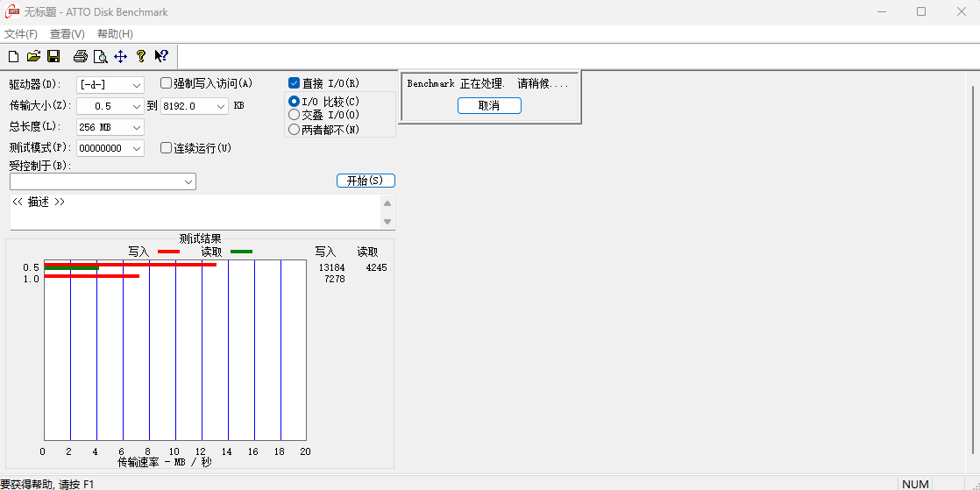Click the Save floppy disk icon
This screenshot has height=490, width=980.
pyautogui.click(x=53, y=57)
